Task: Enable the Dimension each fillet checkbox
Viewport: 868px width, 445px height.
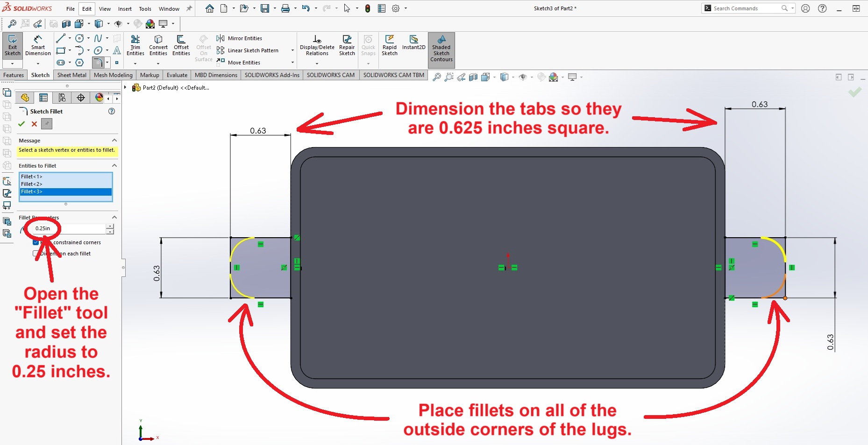Action: 36,254
